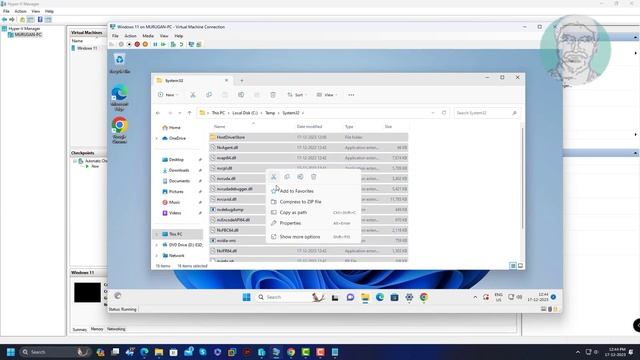Refresh the System32 folder view
This screenshot has width=640, height=360.
pyautogui.click(x=444, y=113)
